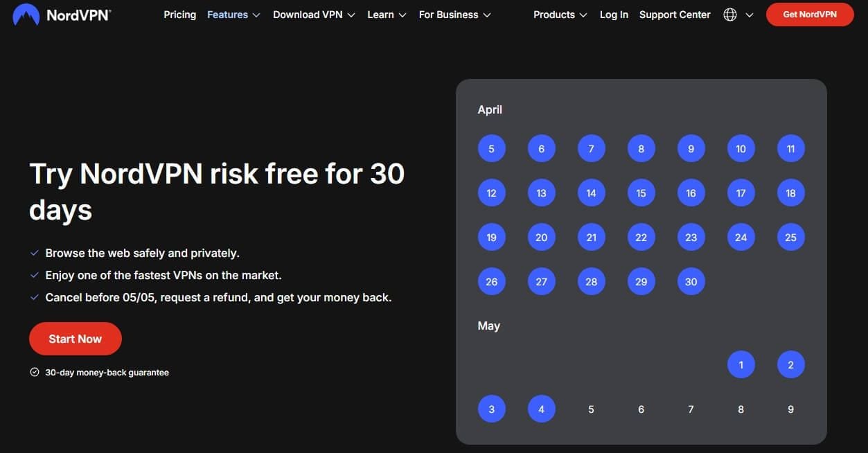Choose day 19 on the calendar
Viewport: 868px width, 453px height.
(x=491, y=238)
